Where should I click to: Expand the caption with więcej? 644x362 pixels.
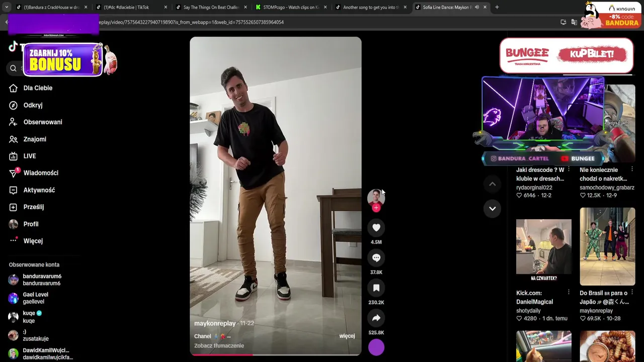tap(347, 336)
